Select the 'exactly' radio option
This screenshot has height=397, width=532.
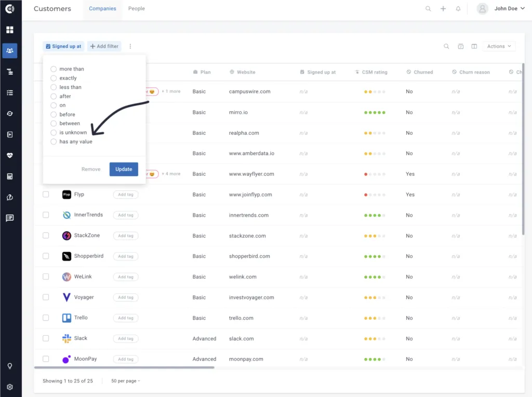click(x=54, y=78)
